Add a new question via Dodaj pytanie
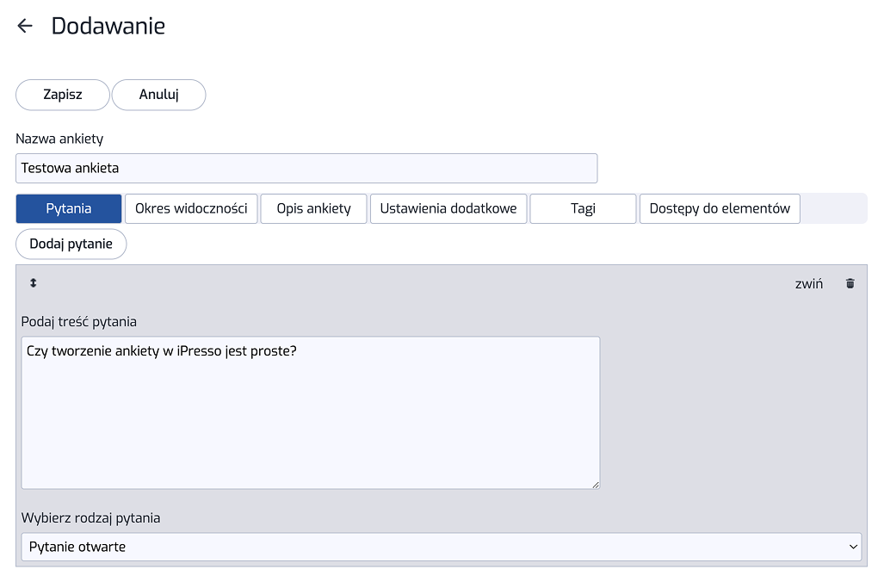884x588 pixels. pyautogui.click(x=71, y=244)
